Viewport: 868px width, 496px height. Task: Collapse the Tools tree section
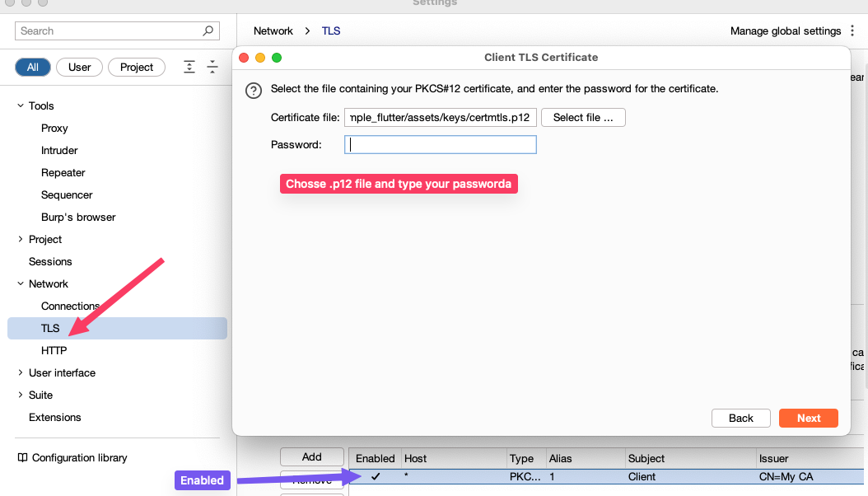point(21,106)
